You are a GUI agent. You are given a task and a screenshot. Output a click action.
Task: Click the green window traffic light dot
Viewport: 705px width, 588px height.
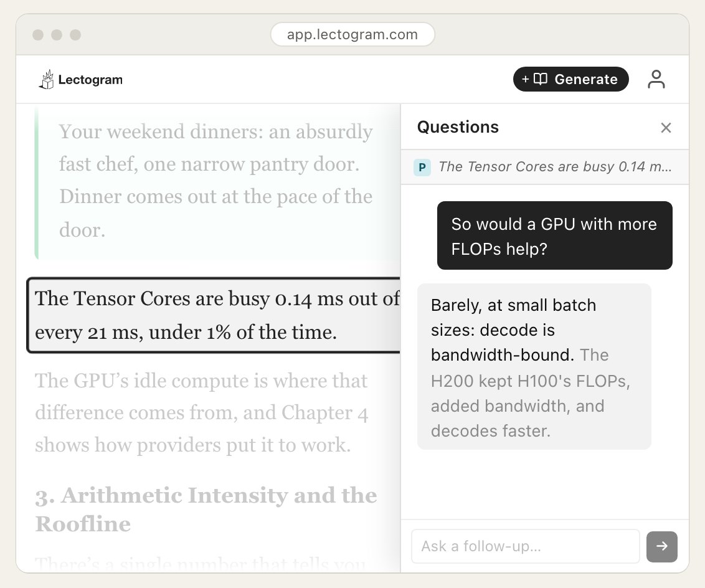[x=75, y=35]
